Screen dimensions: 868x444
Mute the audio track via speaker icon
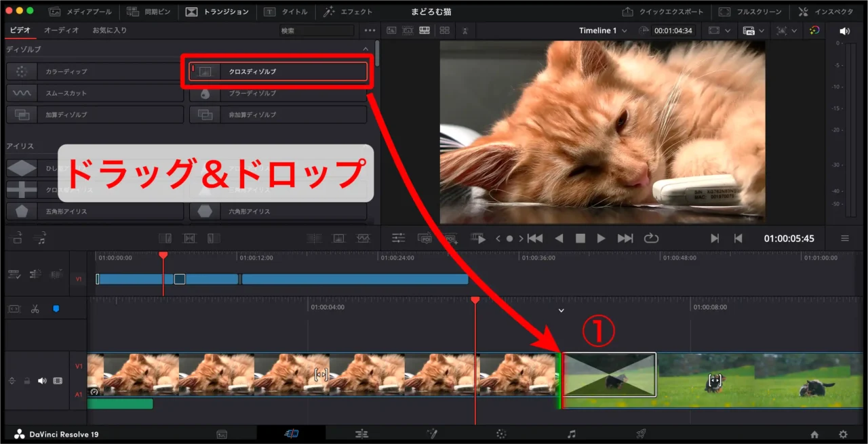pyautogui.click(x=42, y=380)
